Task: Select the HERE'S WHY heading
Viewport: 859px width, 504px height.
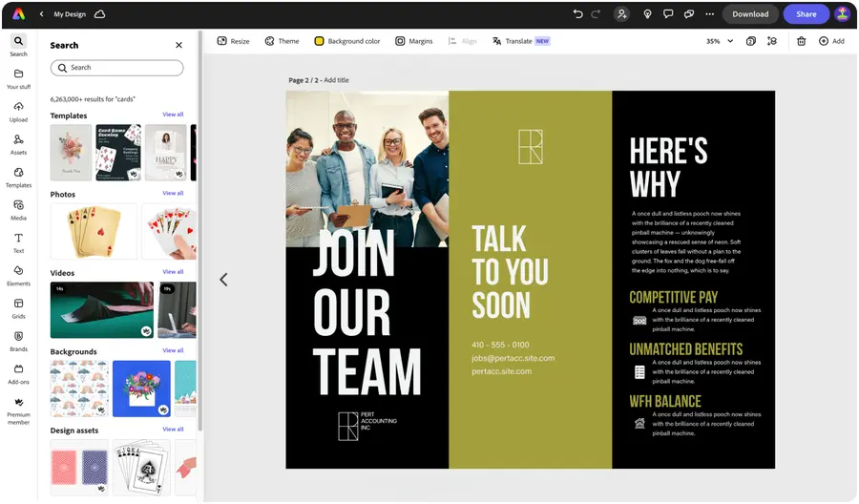Action: click(668, 167)
